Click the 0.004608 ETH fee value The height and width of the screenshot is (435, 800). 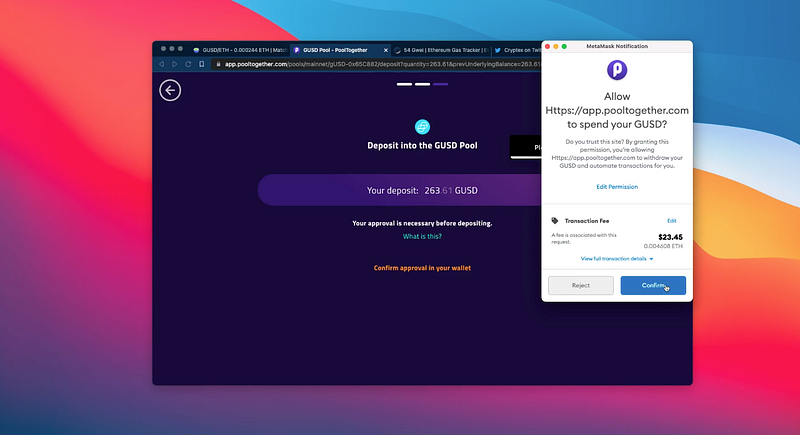[663, 246]
